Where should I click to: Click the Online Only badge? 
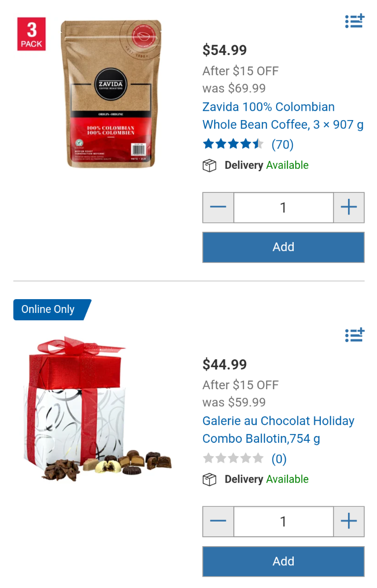tap(52, 309)
